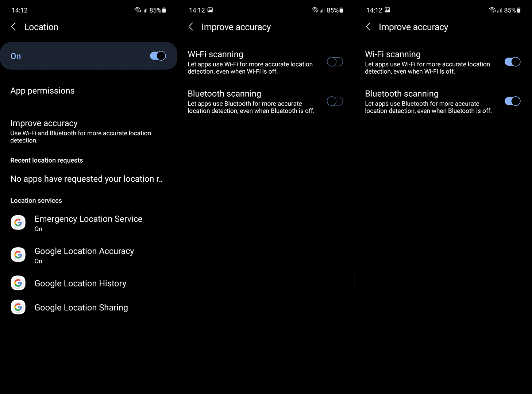This screenshot has height=394, width=532.
Task: Turn off the main Location On switch
Action: (x=158, y=56)
